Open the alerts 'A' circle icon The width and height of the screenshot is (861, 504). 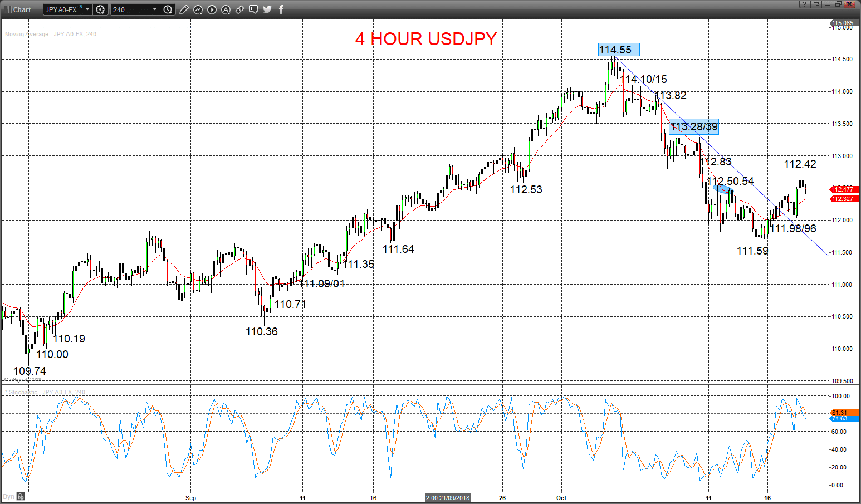point(226,9)
